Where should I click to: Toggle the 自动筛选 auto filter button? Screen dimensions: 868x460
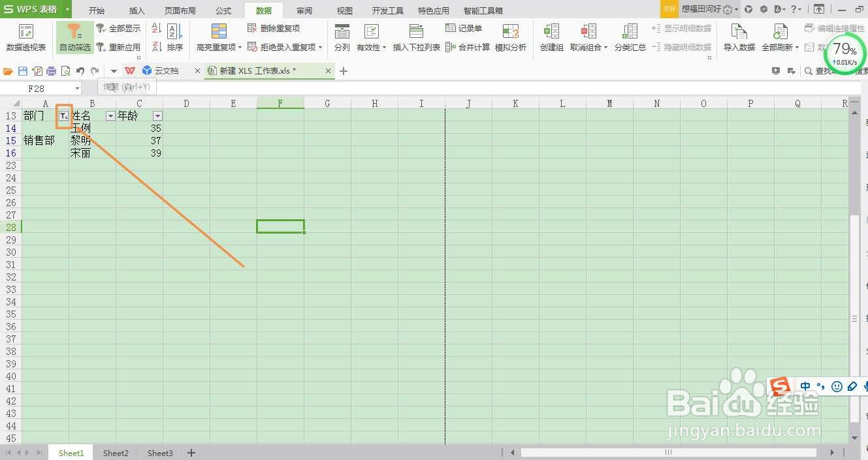75,38
